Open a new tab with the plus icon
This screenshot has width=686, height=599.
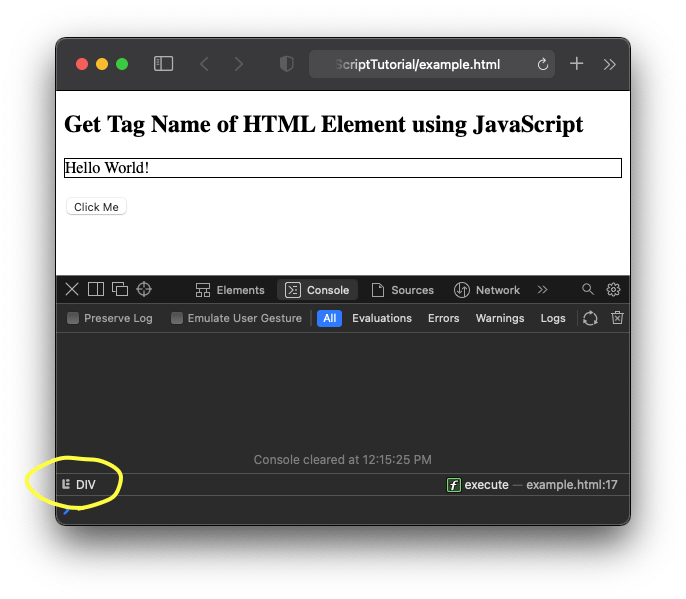coord(577,64)
